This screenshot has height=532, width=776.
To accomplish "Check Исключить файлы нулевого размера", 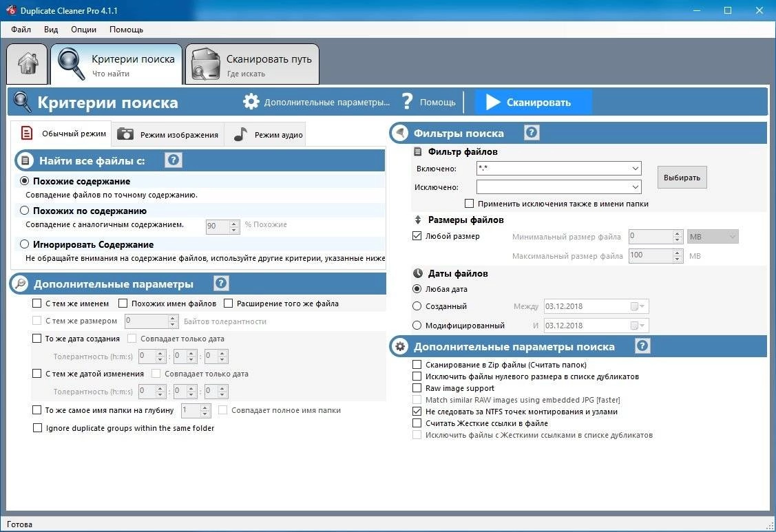I will [x=417, y=376].
